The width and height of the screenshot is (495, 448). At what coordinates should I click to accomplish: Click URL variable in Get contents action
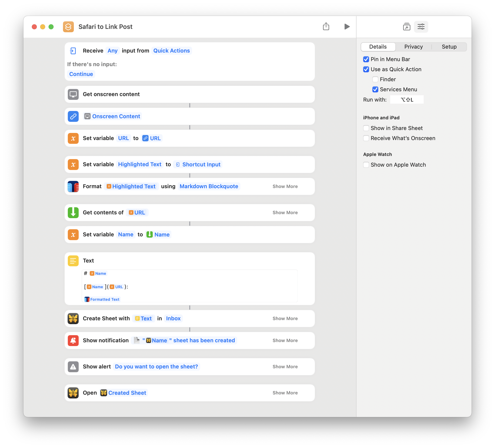pyautogui.click(x=137, y=212)
